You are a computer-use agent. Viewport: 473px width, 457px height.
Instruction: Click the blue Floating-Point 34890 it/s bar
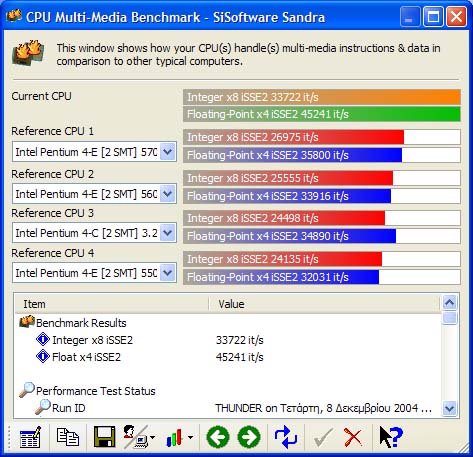tap(290, 236)
